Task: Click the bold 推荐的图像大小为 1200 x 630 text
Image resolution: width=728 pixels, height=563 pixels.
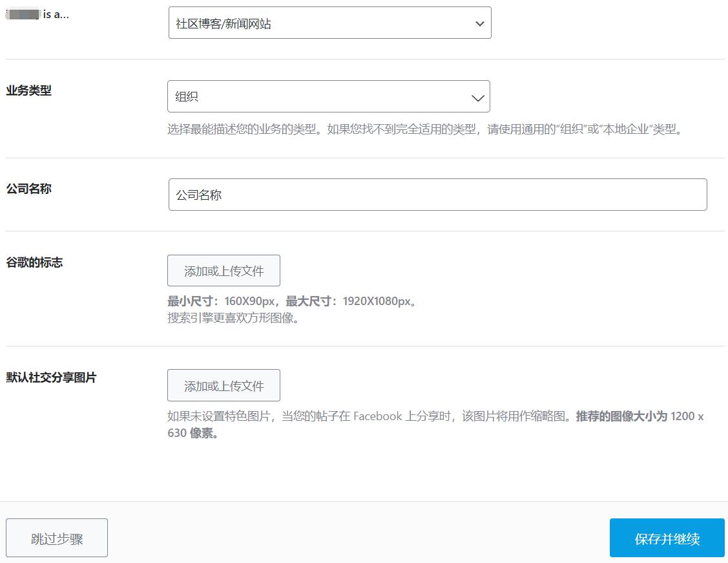Action: 640,416
